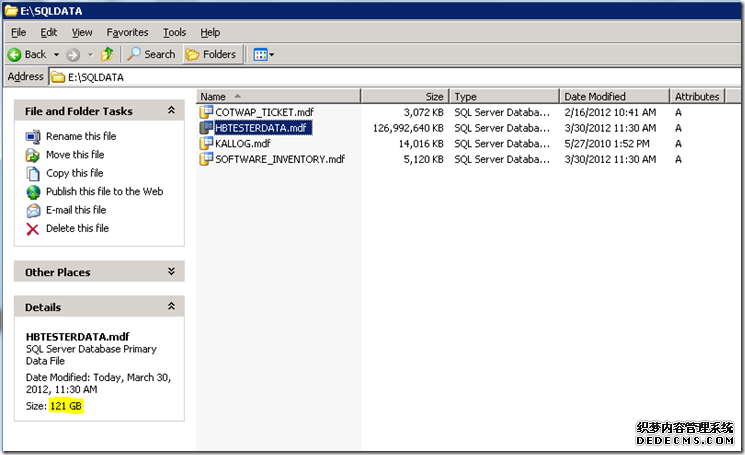Image resolution: width=745 pixels, height=455 pixels.
Task: Click Rename this file link
Action: pyautogui.click(x=80, y=136)
